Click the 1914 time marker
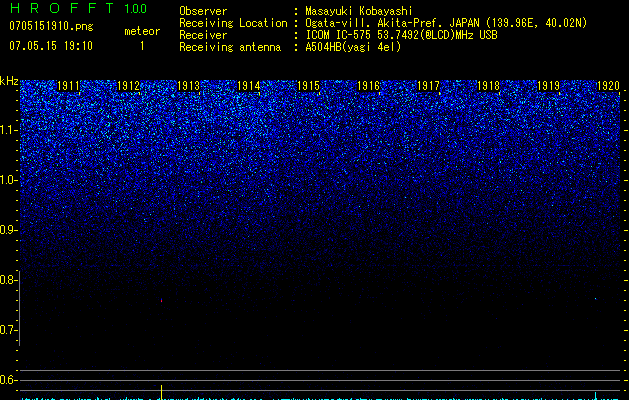Screen dimensions: 629x400 click(x=248, y=86)
